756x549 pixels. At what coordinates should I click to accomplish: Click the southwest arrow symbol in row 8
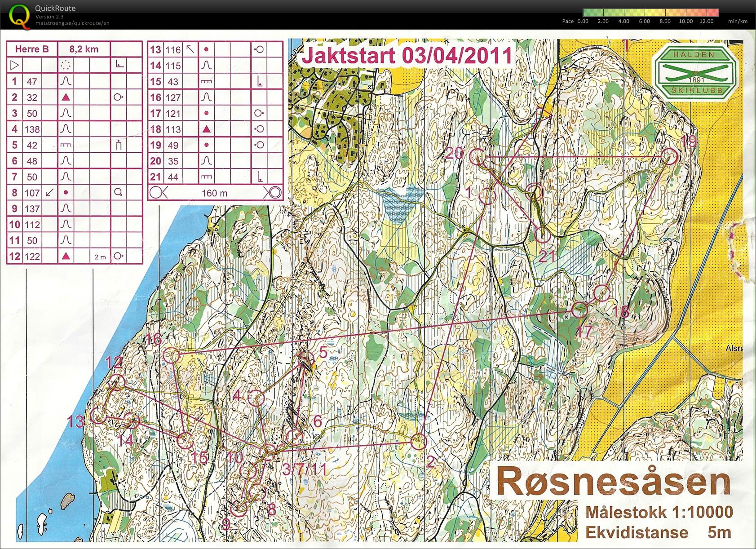tap(49, 192)
